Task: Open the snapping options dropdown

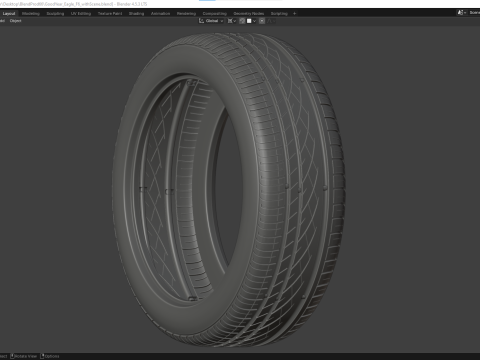Action: coord(251,21)
